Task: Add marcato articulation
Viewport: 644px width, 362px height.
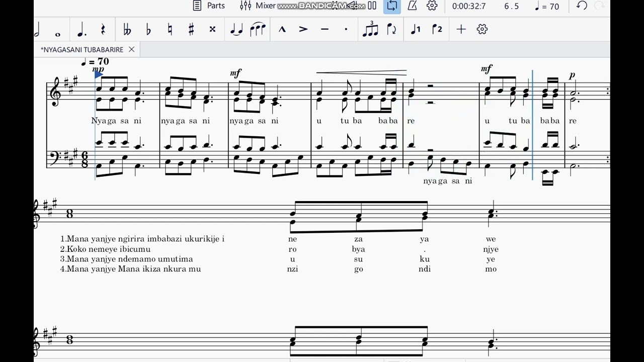Action: 282,30
